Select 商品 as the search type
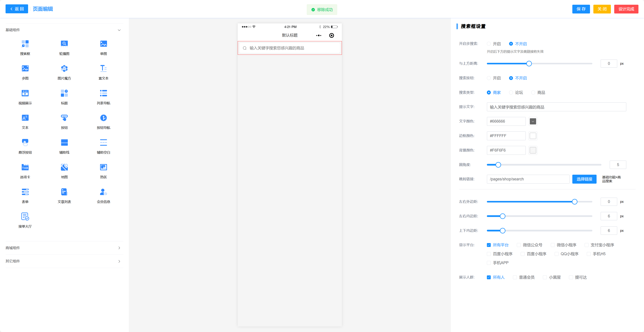The width and height of the screenshot is (644, 332). tap(533, 93)
